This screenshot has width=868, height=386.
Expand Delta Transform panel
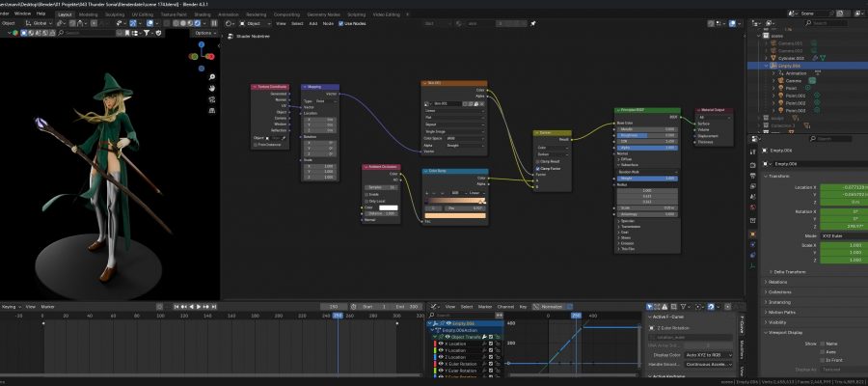pyautogui.click(x=787, y=272)
